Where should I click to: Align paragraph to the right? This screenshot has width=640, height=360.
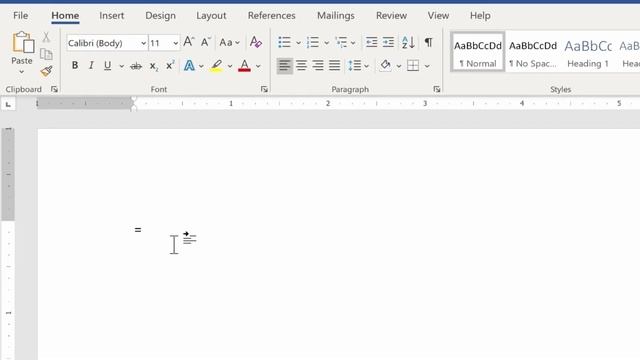click(x=318, y=65)
